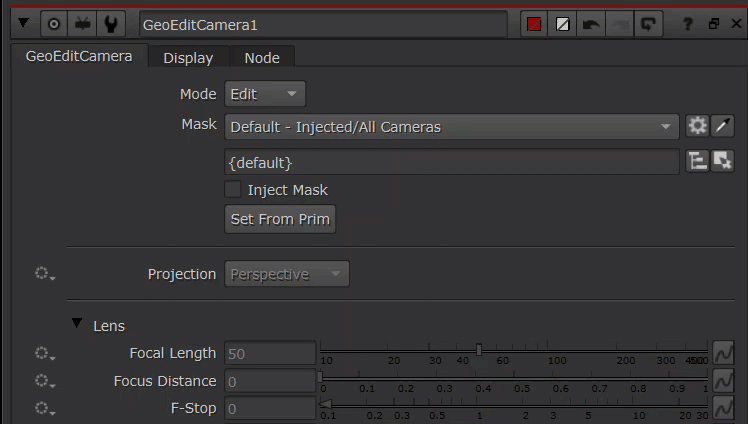Open the Mask gear settings icon
Viewport: 748px width, 424px height.
pyautogui.click(x=697, y=126)
